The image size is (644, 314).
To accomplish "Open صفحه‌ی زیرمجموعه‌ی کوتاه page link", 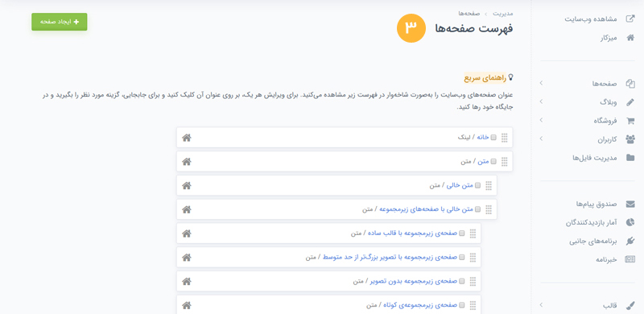I will (420, 305).
